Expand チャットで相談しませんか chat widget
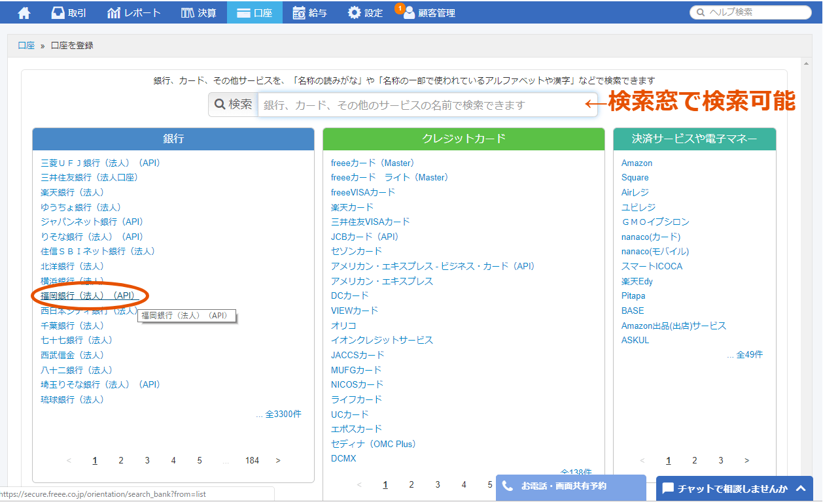 [735, 488]
